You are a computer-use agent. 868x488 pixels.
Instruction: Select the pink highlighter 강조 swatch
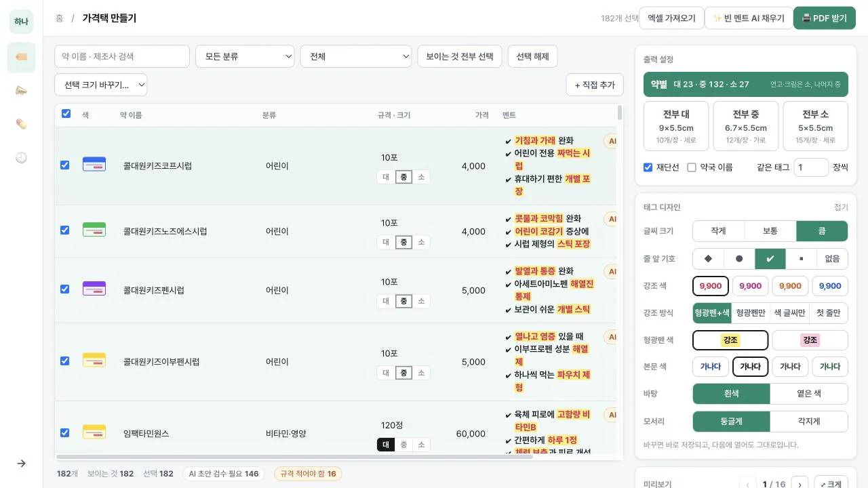tap(810, 340)
